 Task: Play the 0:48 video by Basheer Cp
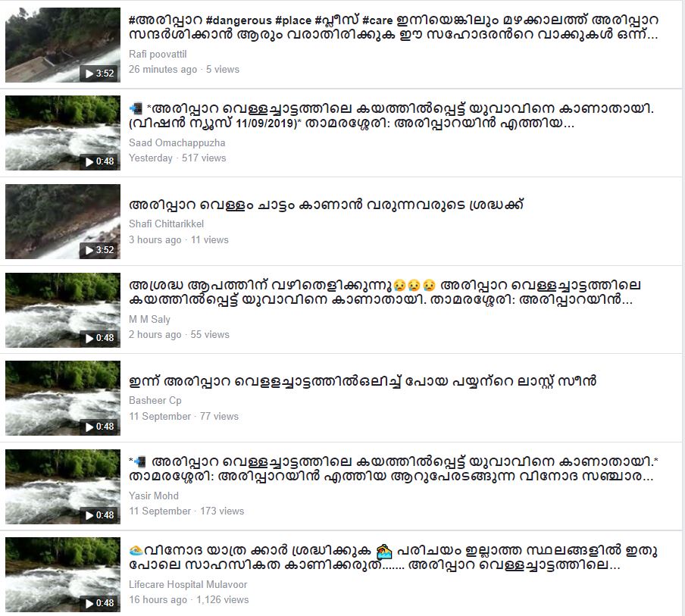[x=62, y=398]
